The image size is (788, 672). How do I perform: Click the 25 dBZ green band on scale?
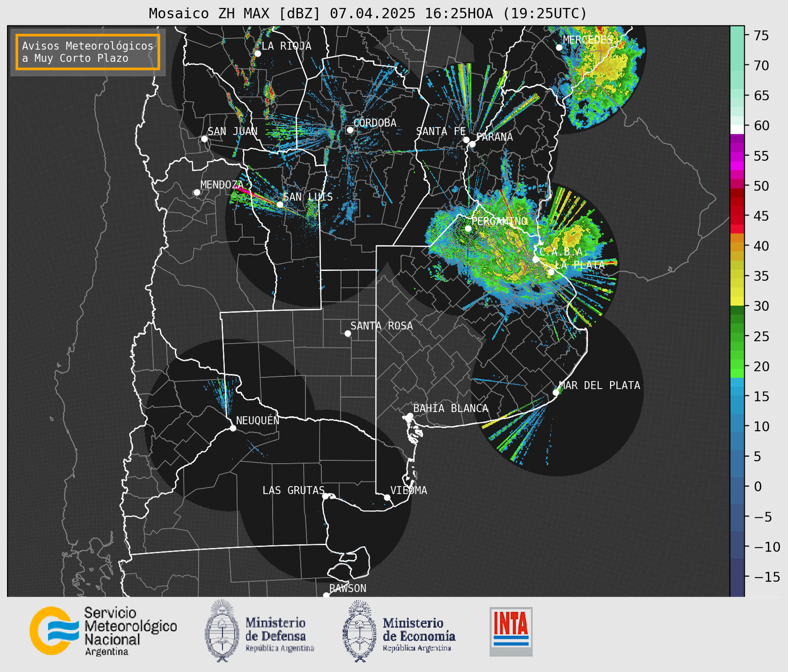[737, 336]
